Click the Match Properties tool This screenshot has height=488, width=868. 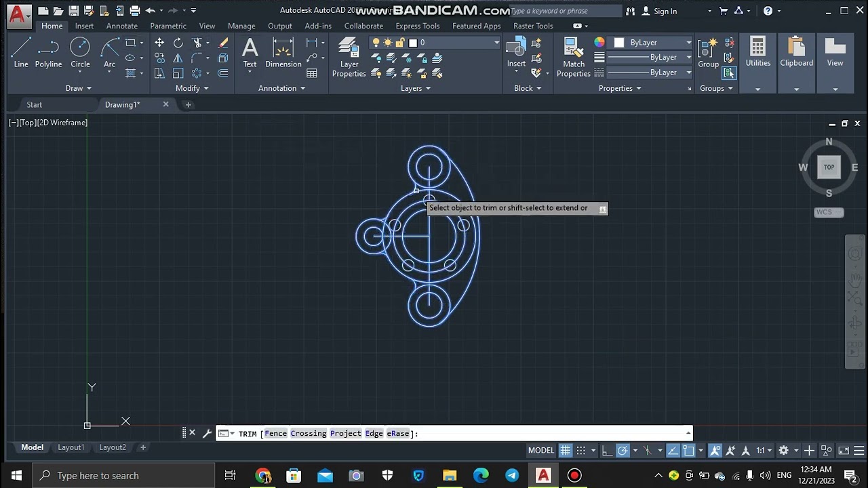click(574, 58)
